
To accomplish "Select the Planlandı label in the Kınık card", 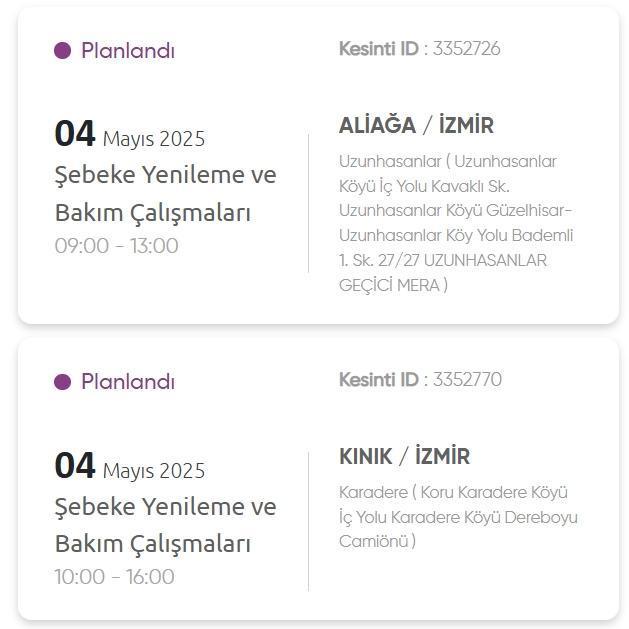I will pos(128,382).
